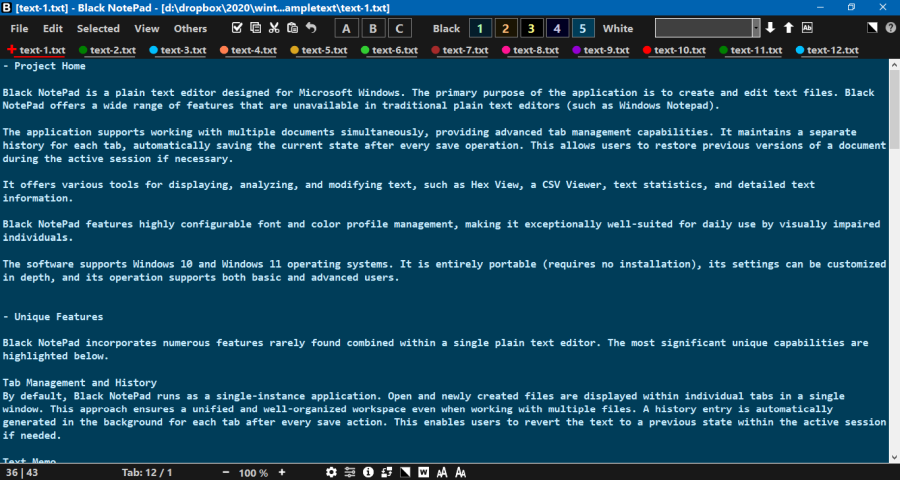Zoom out with the minus icon
Viewport: 900px width, 480px height.
tap(226, 473)
